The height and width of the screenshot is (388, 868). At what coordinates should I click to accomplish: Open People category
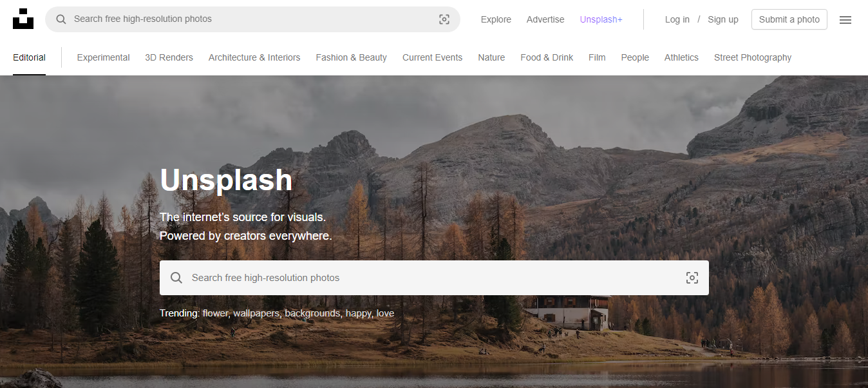pyautogui.click(x=635, y=57)
